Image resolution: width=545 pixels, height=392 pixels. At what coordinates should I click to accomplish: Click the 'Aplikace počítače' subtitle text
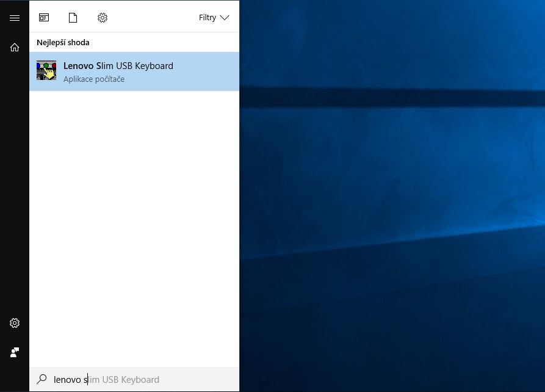tap(94, 79)
